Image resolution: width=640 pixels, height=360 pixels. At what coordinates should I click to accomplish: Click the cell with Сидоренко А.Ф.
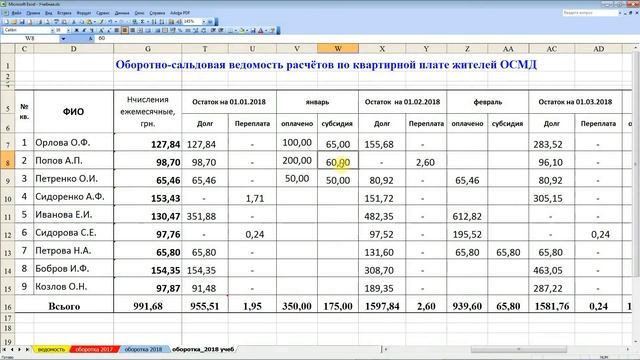[73, 196]
